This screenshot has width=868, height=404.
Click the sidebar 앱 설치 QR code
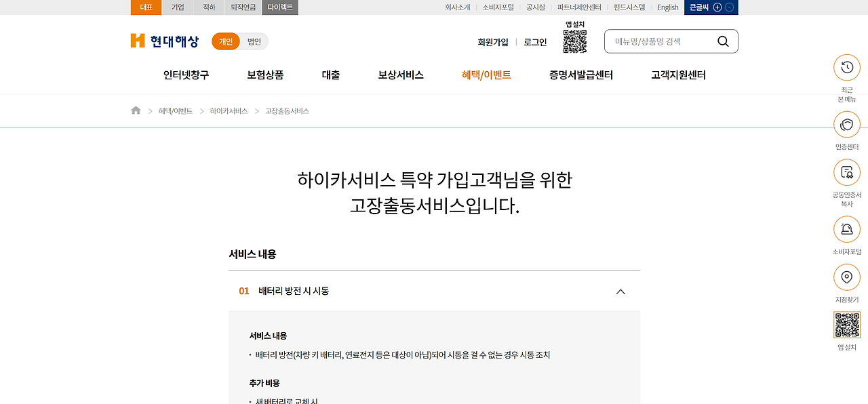pos(846,325)
